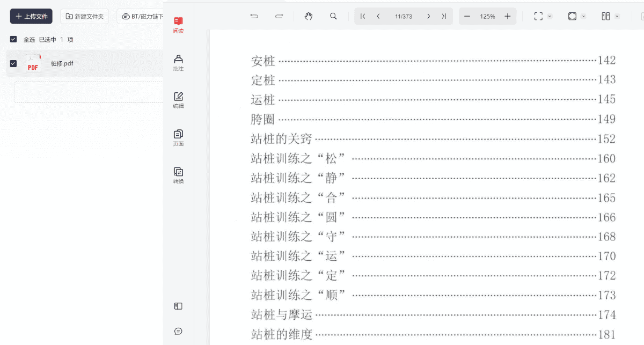Select the hand pan tool
The height and width of the screenshot is (345, 644).
pos(308,17)
